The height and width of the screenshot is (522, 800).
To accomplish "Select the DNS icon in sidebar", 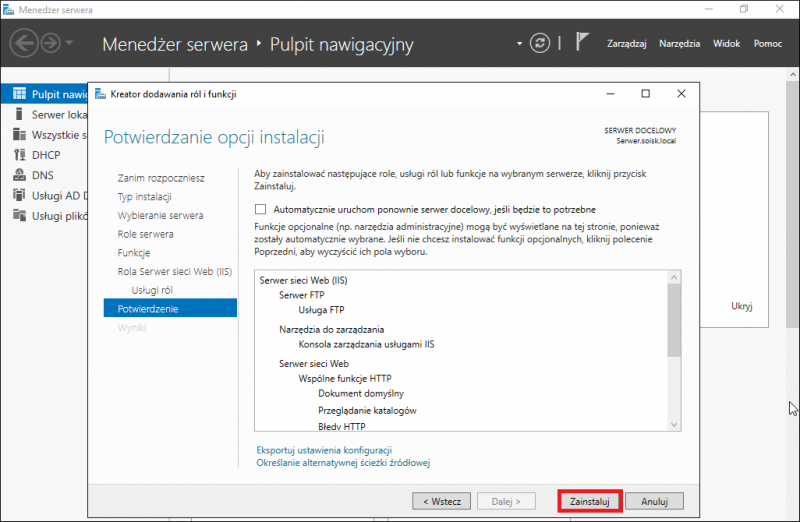I will pos(19,175).
